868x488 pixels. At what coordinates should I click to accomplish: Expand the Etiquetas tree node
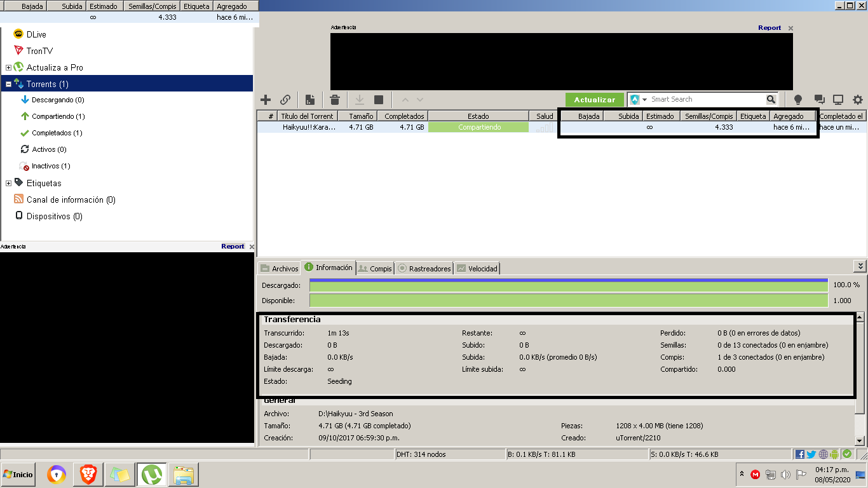point(8,183)
